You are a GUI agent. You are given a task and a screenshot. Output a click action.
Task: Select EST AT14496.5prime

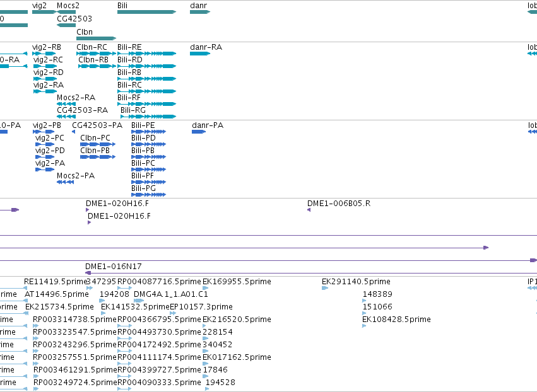tap(57, 294)
